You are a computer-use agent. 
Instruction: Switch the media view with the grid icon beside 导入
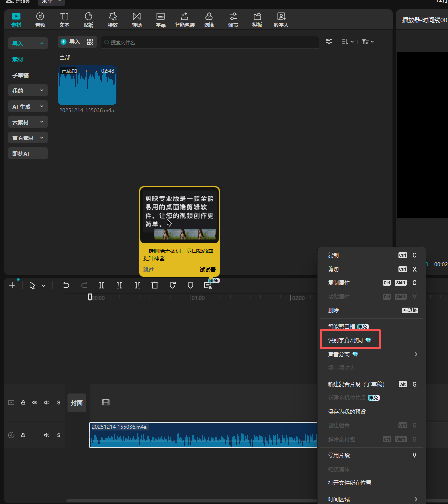pyautogui.click(x=90, y=42)
